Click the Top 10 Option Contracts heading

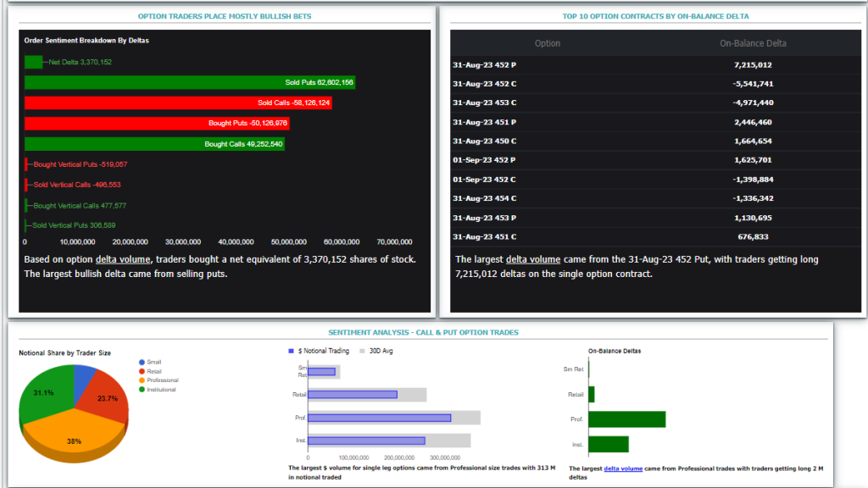[x=655, y=16]
